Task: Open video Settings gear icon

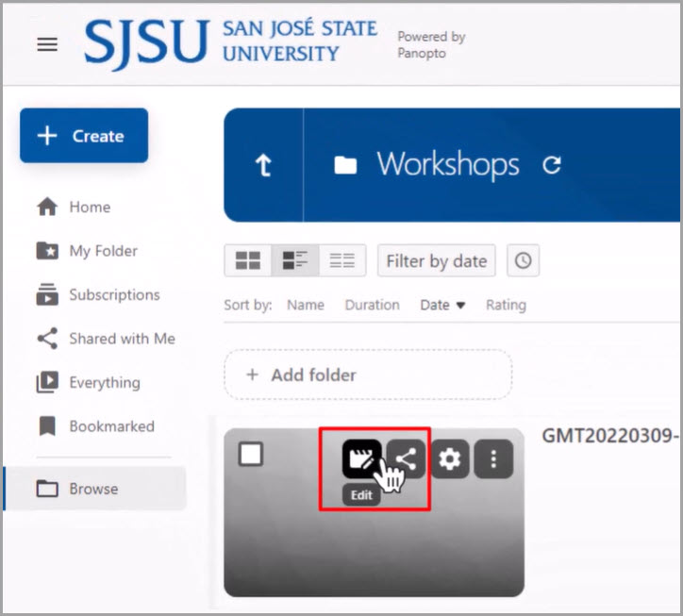Action: 450,459
